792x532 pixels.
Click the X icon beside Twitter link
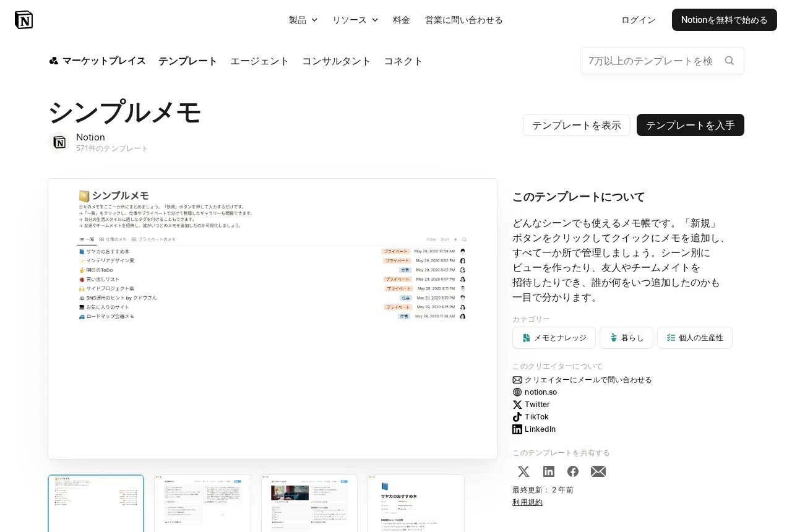point(517,405)
